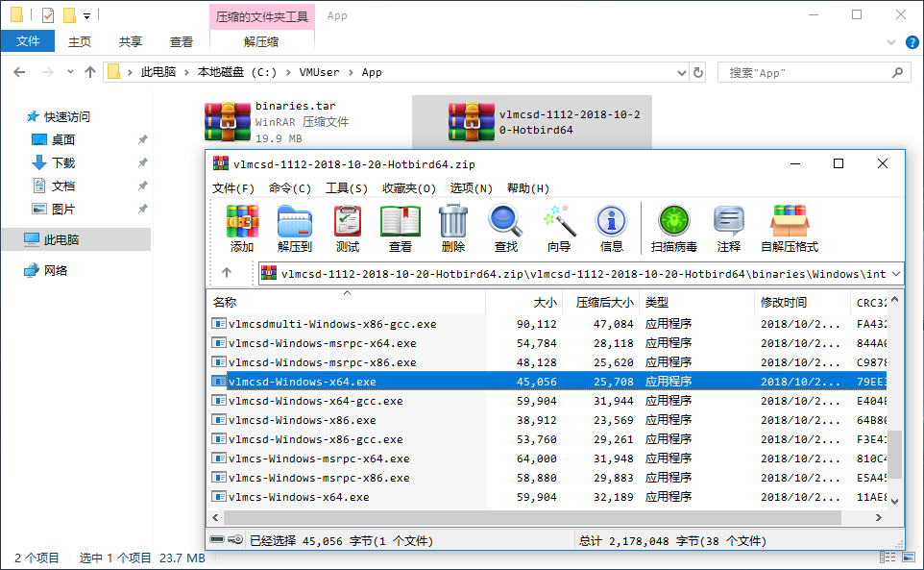Open the quick access toolbar customize dropdown
Screen dimensions: 924x570
coord(86,16)
